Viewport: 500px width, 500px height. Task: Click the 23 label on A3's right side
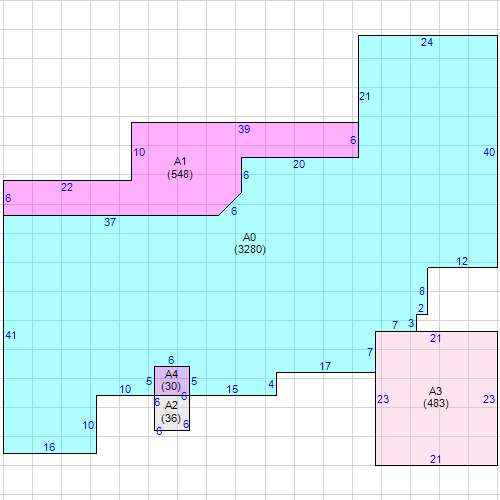[x=489, y=399]
